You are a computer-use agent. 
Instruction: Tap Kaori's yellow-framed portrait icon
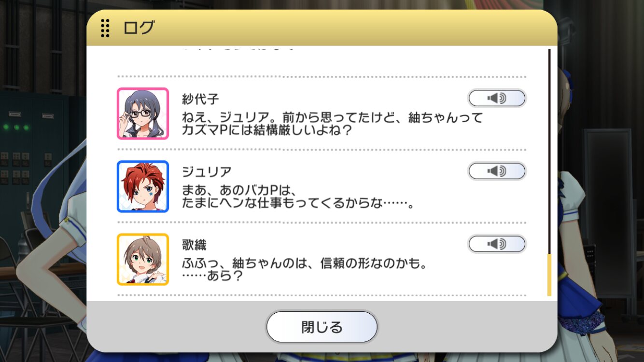point(143,259)
